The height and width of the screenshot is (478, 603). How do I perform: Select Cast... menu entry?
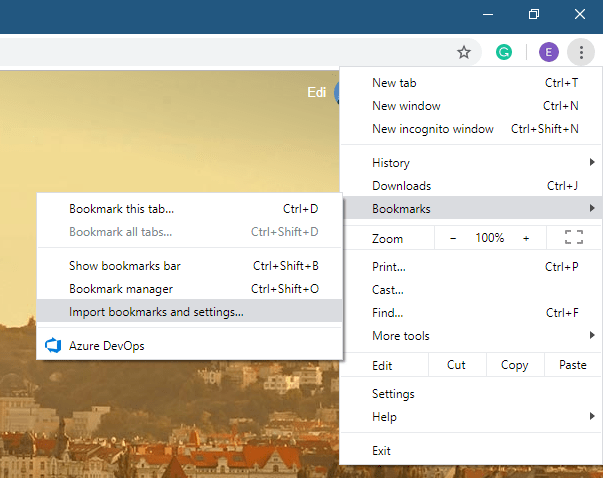pyautogui.click(x=471, y=290)
